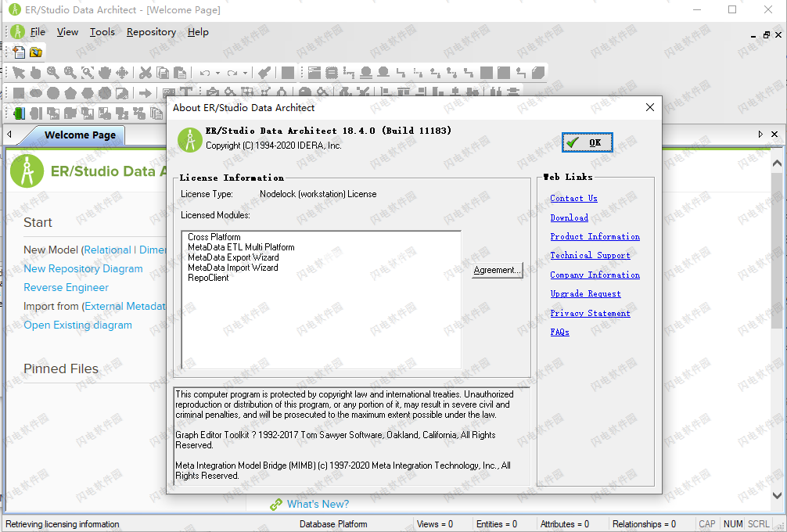Click the Cut scissors icon
This screenshot has width=787, height=532.
pos(146,73)
